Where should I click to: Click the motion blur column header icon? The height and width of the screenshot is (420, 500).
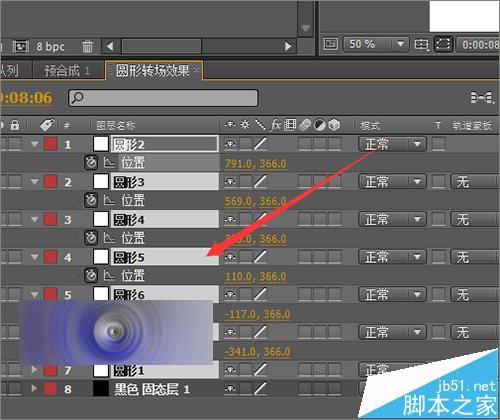[305, 125]
